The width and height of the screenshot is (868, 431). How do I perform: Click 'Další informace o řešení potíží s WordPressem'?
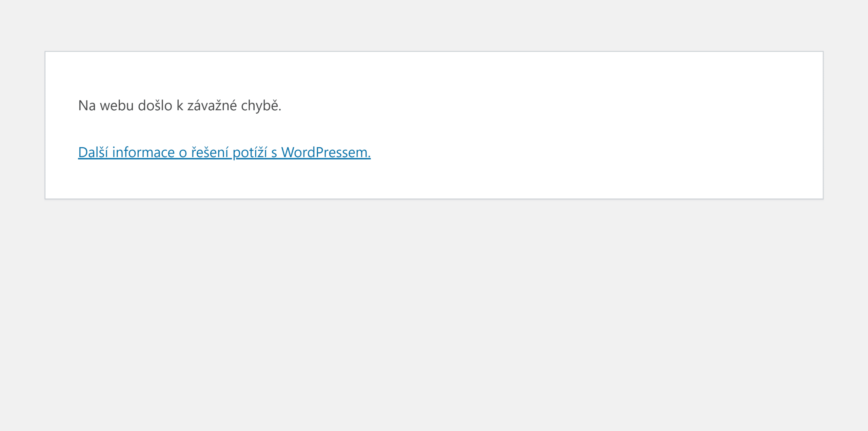[224, 153]
